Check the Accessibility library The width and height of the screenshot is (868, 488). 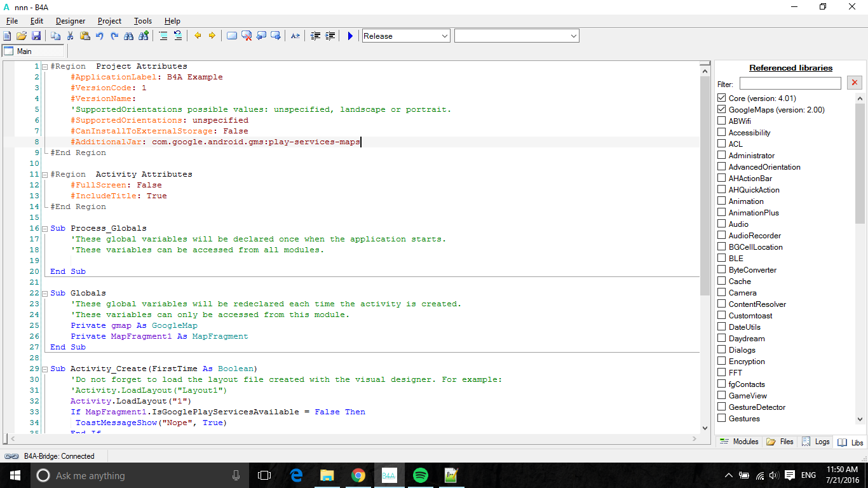[721, 132]
